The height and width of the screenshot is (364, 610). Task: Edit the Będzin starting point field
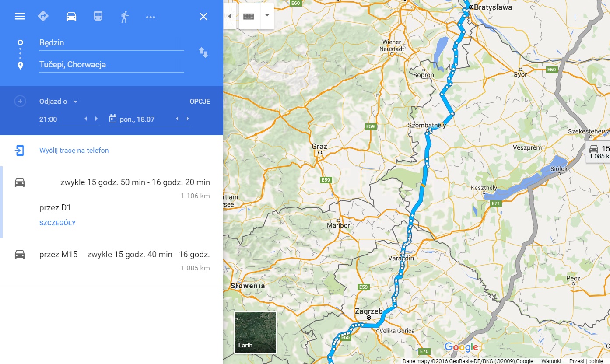111,43
